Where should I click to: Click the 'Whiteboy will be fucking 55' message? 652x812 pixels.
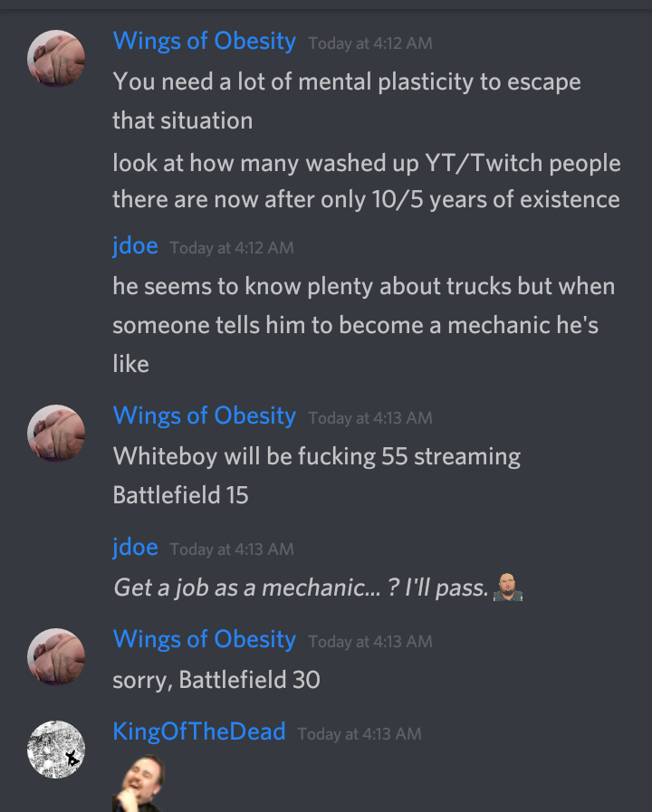(x=317, y=475)
